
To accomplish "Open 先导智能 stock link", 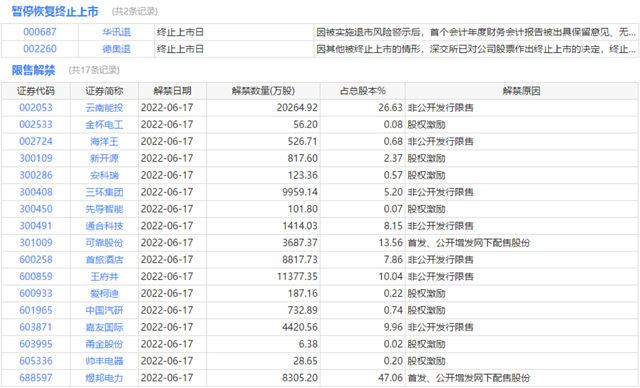I will [x=104, y=209].
